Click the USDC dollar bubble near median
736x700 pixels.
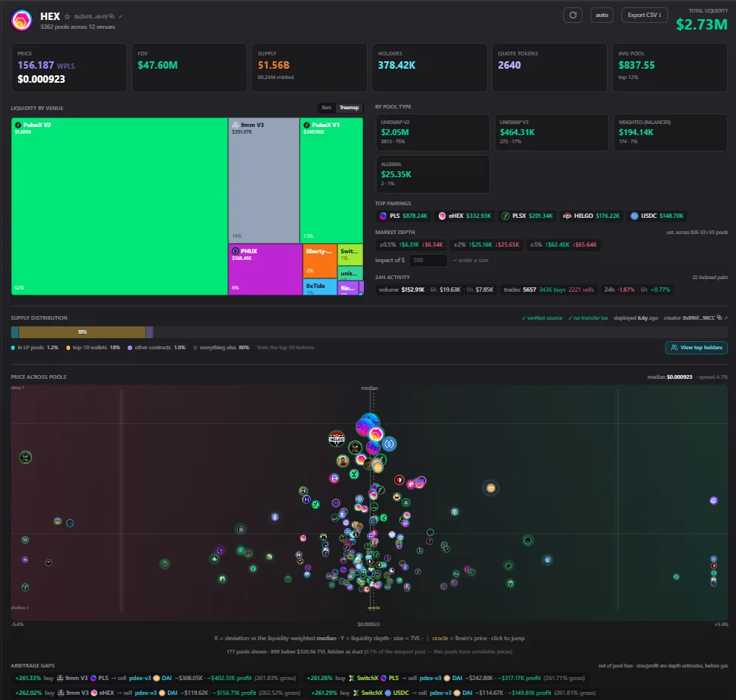(x=389, y=444)
